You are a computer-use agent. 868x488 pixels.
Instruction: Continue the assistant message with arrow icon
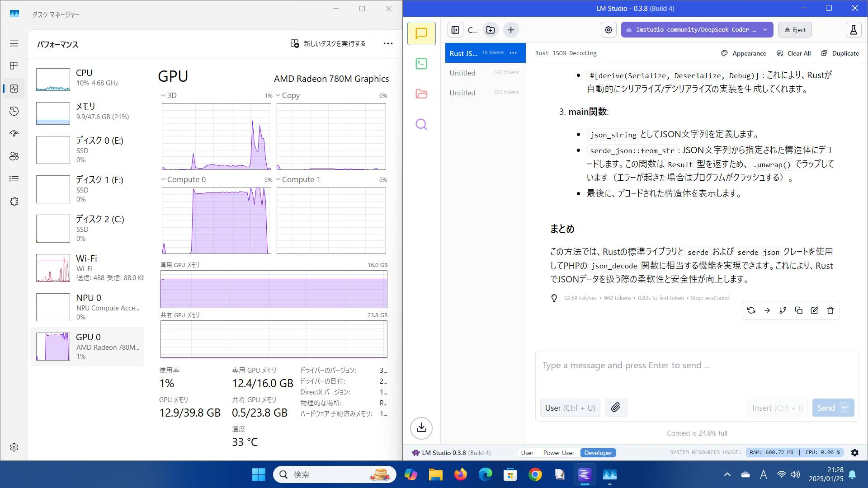767,310
